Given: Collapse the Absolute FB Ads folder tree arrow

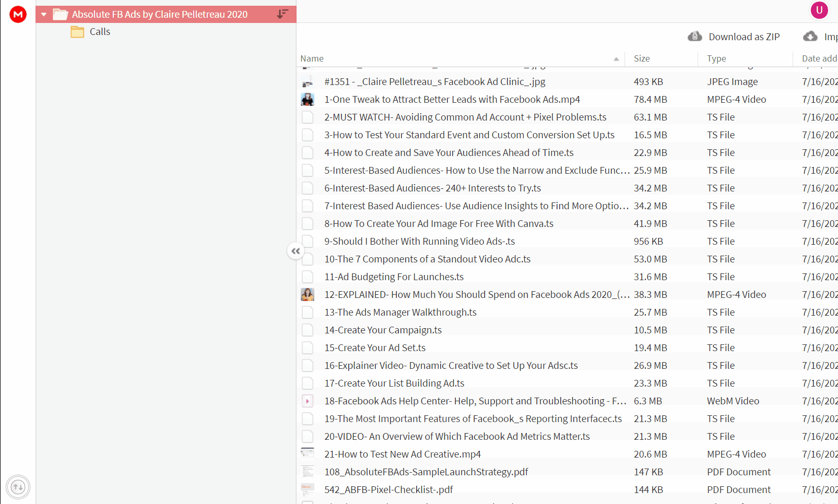Looking at the screenshot, I should (44, 15).
